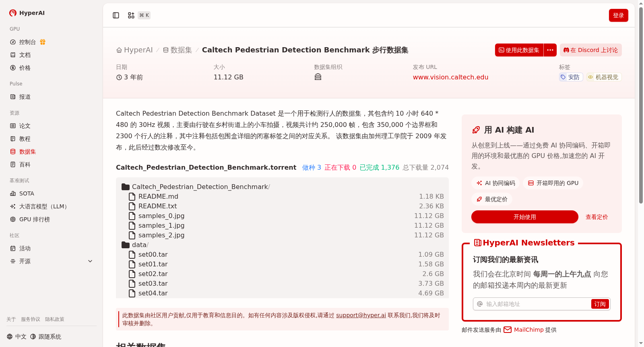Open www.vision.caltech.edu link

pyautogui.click(x=450, y=77)
